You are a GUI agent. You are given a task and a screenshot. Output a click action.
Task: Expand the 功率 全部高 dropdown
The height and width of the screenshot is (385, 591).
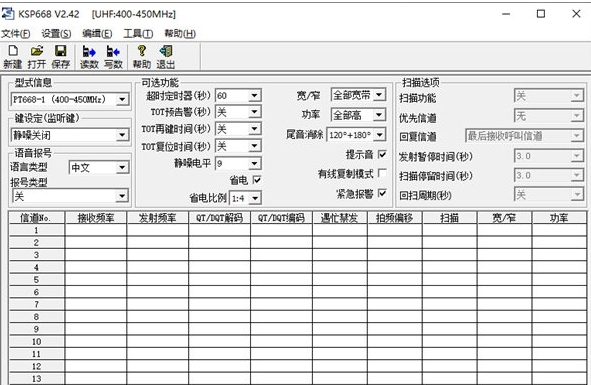click(380, 115)
